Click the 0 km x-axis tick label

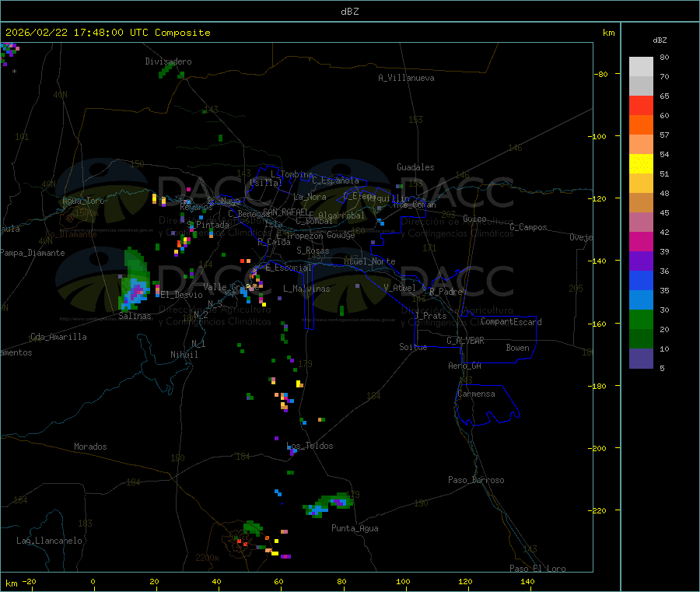[x=93, y=581]
